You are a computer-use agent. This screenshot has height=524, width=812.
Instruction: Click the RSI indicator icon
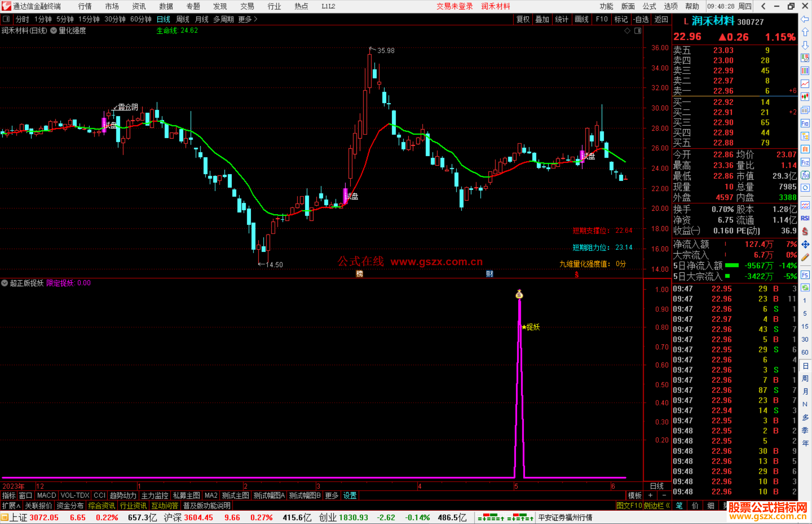point(805,218)
